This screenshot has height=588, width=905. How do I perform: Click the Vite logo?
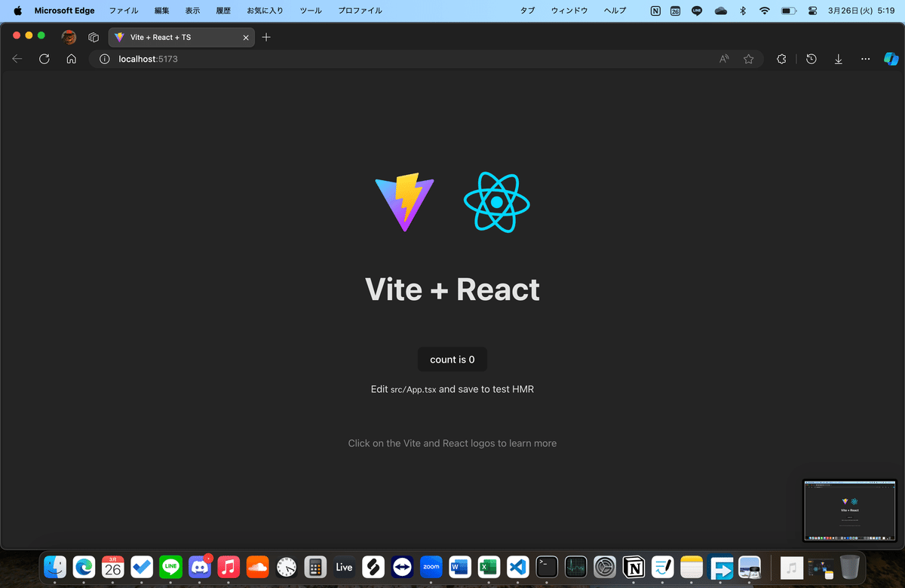coord(405,202)
